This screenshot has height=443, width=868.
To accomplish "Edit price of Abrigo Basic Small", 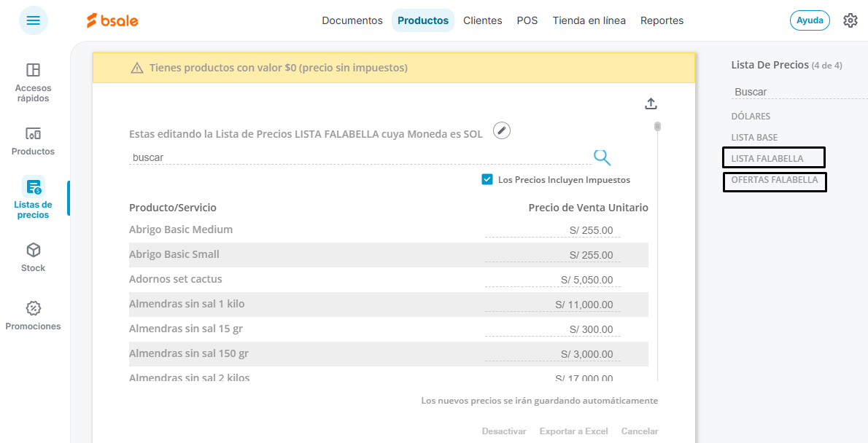I will [552, 256].
